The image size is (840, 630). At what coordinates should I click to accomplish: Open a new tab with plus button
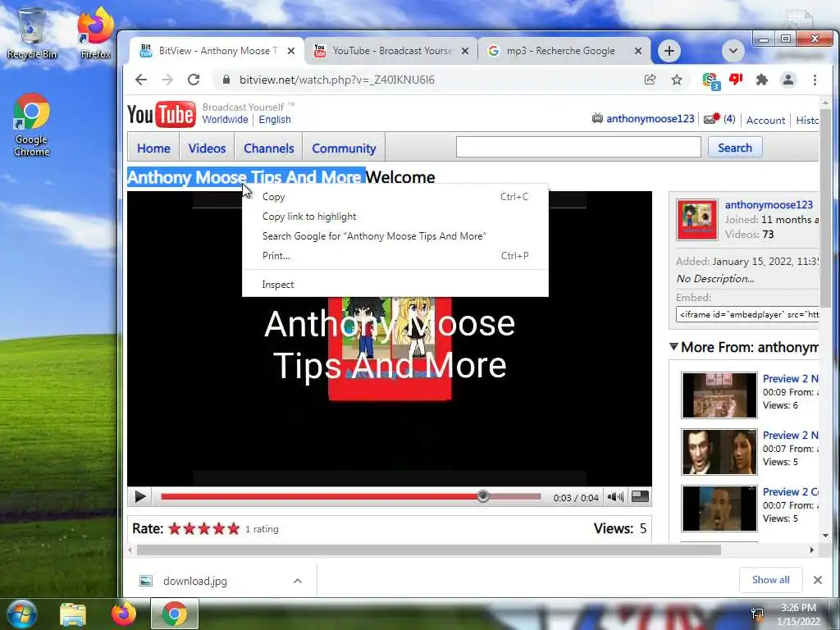coord(669,51)
